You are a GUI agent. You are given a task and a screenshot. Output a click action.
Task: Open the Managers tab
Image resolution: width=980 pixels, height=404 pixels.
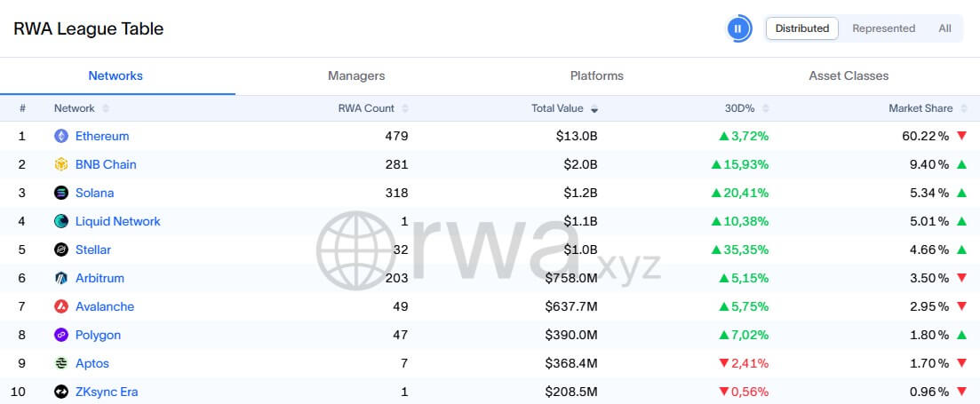356,75
